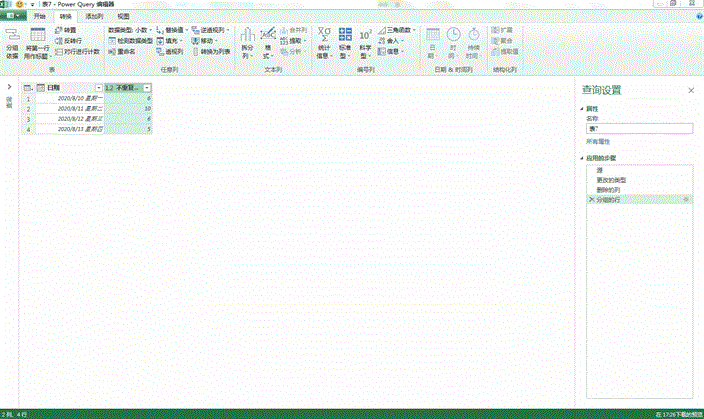Switch to the 视图 tab
This screenshot has width=704, height=419.
[122, 17]
